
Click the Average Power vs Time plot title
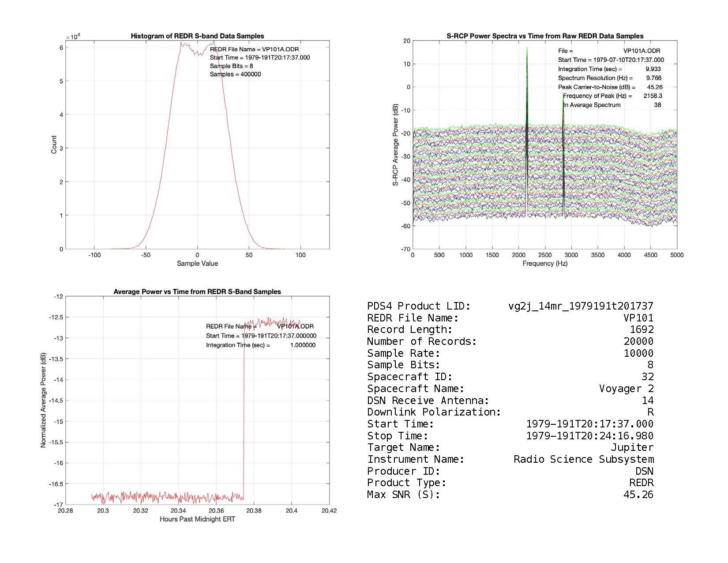[197, 291]
